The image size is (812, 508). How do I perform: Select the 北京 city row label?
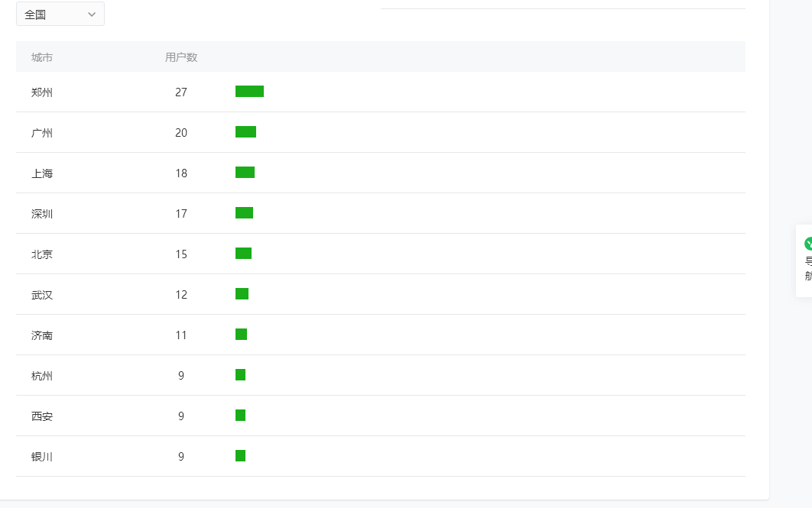42,254
